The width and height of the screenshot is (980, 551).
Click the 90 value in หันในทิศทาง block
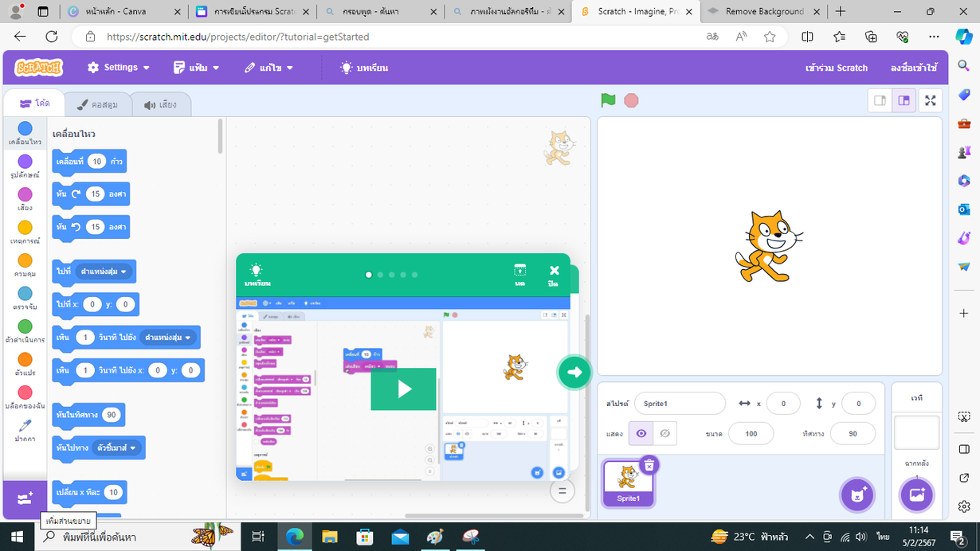click(x=111, y=415)
